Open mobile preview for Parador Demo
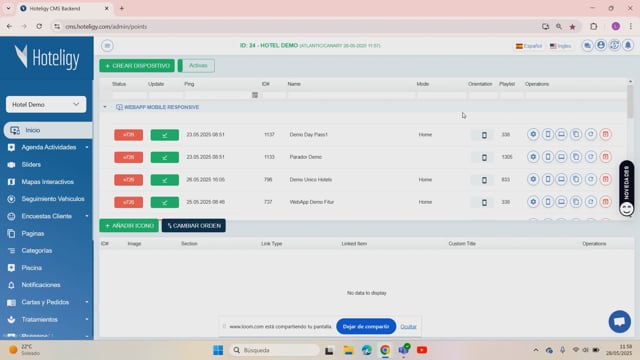The width and height of the screenshot is (640, 360). click(548, 157)
